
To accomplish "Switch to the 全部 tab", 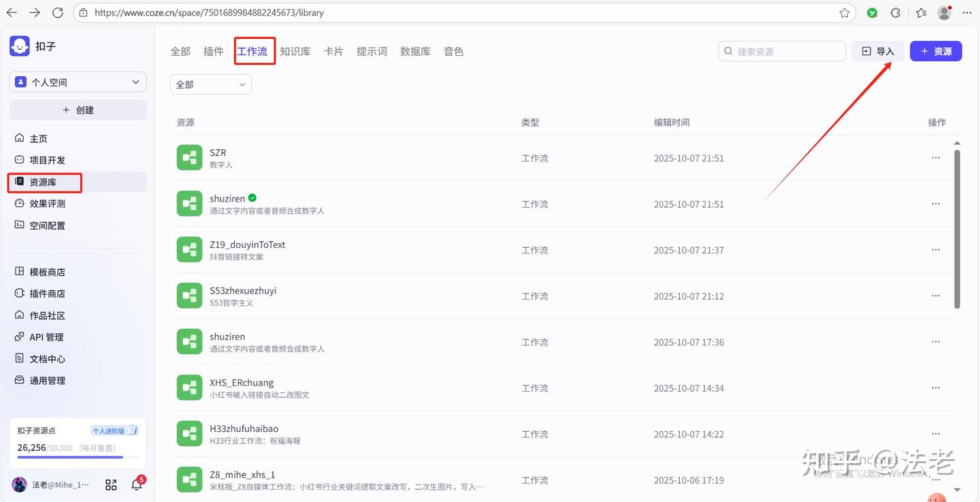I will [180, 52].
